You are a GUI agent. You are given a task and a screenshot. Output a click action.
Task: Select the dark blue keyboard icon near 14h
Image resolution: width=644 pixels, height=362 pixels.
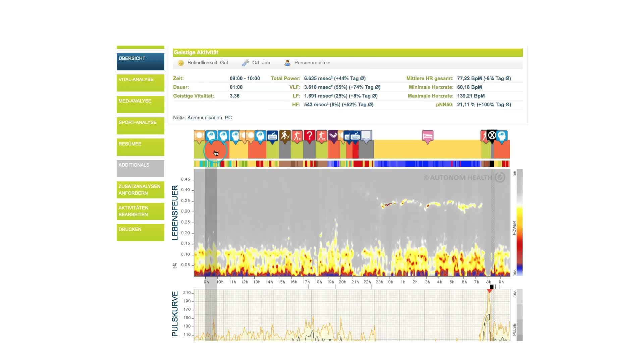point(272,136)
